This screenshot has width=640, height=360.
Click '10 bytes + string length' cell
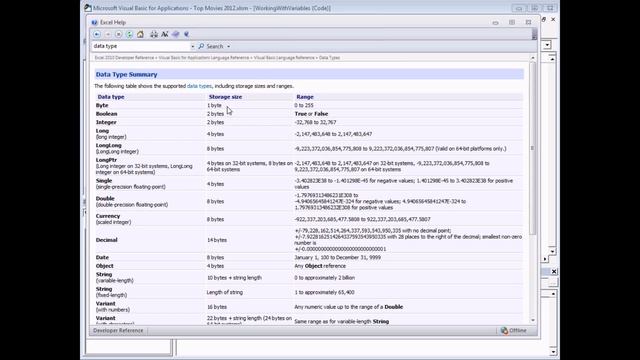click(x=234, y=278)
